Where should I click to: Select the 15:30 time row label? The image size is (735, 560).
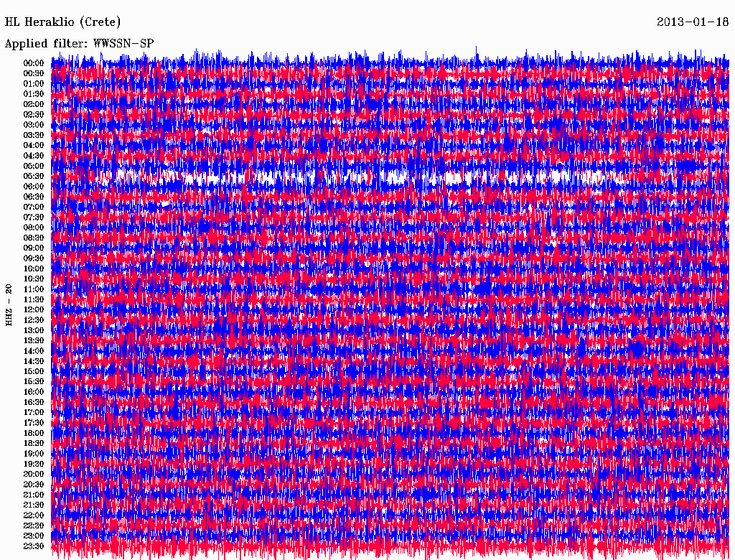coord(34,382)
